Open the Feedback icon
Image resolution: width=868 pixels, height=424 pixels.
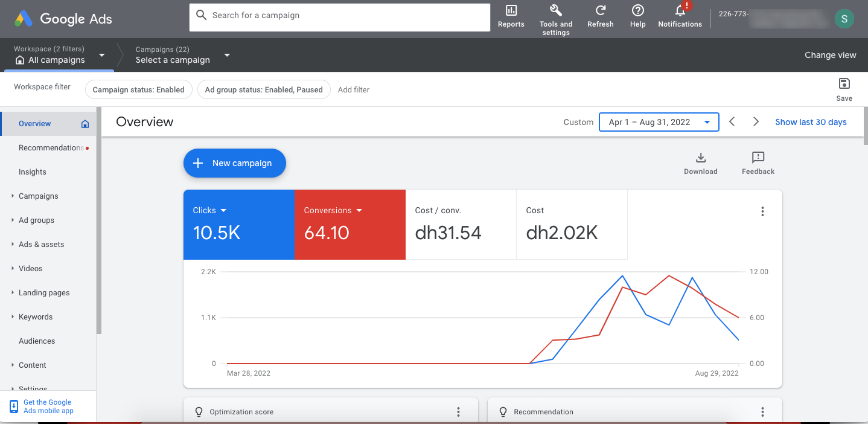coord(758,158)
